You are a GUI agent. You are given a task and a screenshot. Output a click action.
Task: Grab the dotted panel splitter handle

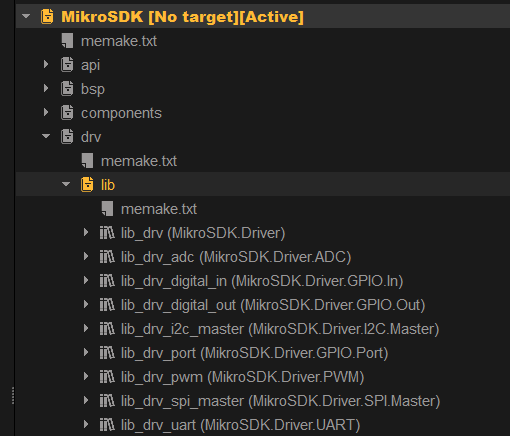coord(13,396)
